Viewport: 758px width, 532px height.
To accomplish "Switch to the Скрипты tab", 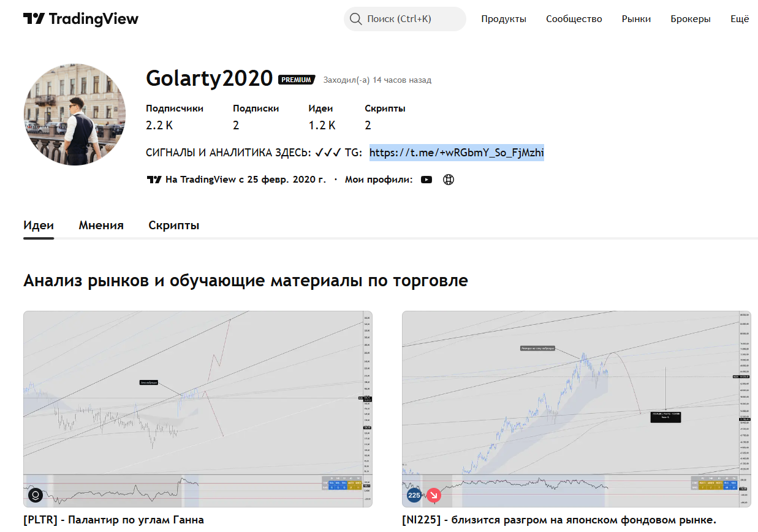I will [174, 225].
